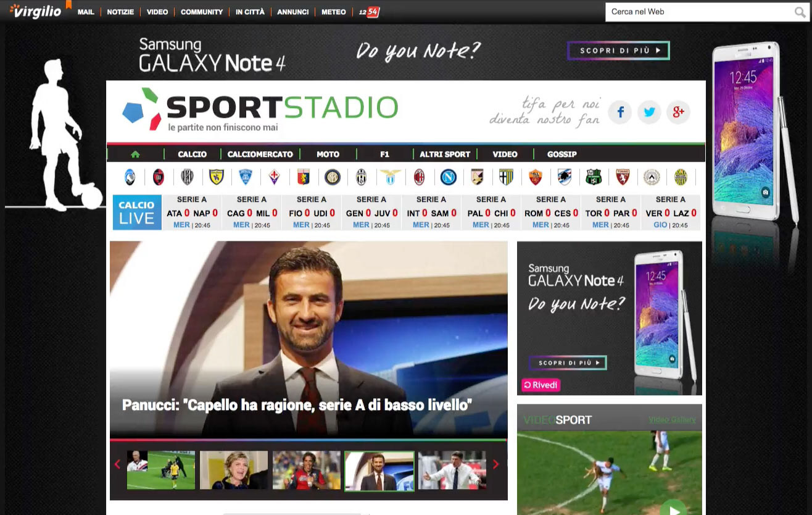Open VIDEO in the Virgilio top bar
This screenshot has width=812, height=515.
click(x=157, y=12)
